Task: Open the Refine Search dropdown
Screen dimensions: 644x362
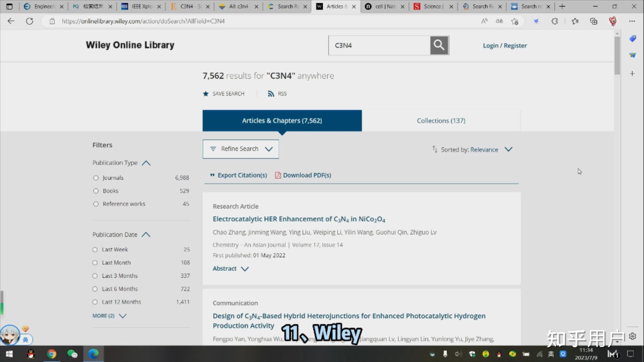Action: click(x=240, y=149)
